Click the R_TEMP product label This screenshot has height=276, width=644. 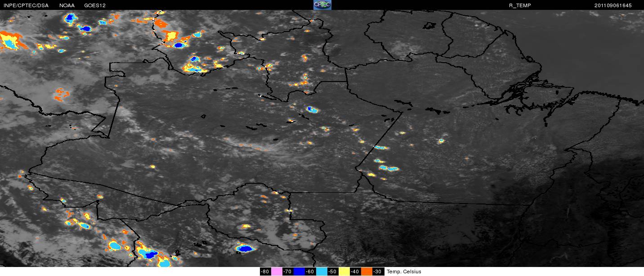point(520,5)
